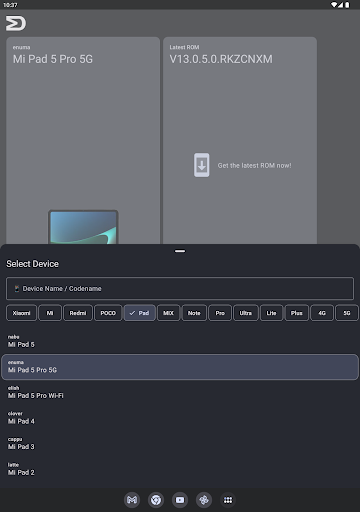Click the ROM download icon
The width and height of the screenshot is (360, 512).
(x=202, y=165)
